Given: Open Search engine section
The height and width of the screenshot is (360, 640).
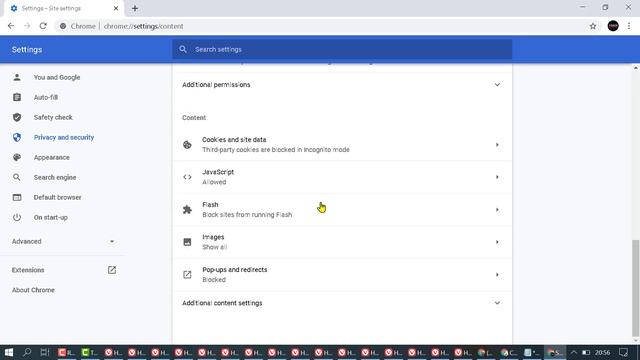Looking at the screenshot, I should pyautogui.click(x=55, y=177).
